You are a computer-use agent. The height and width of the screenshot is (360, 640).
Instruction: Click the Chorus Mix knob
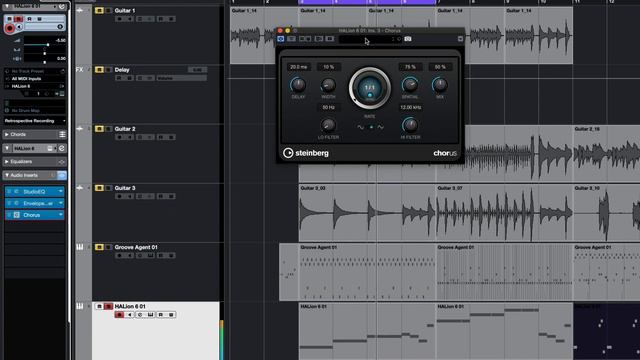[x=440, y=85]
